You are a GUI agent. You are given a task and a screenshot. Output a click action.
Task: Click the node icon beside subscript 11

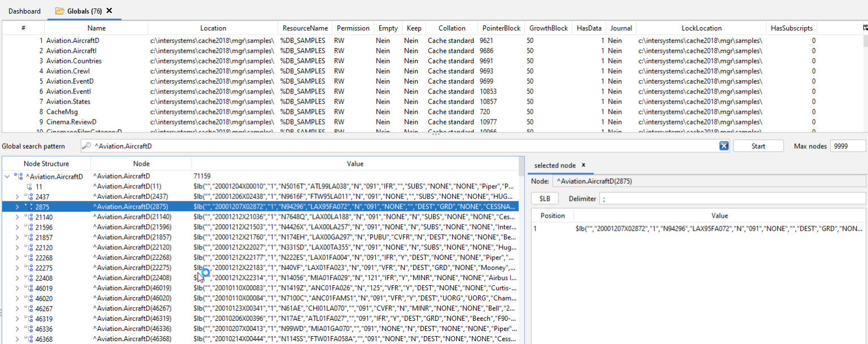(29, 186)
